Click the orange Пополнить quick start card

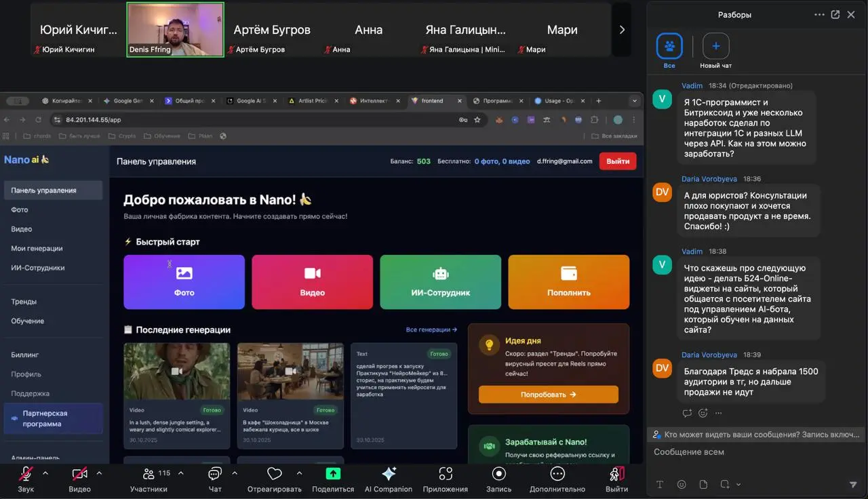568,282
